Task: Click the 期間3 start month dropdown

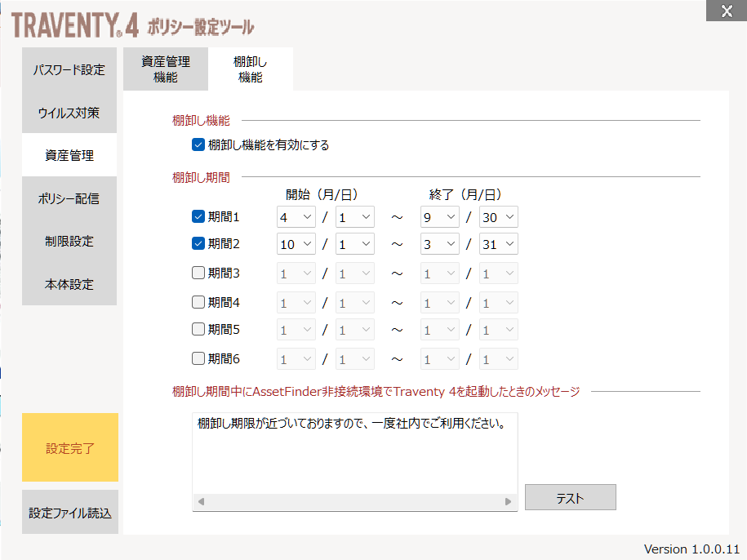Action: pos(296,273)
